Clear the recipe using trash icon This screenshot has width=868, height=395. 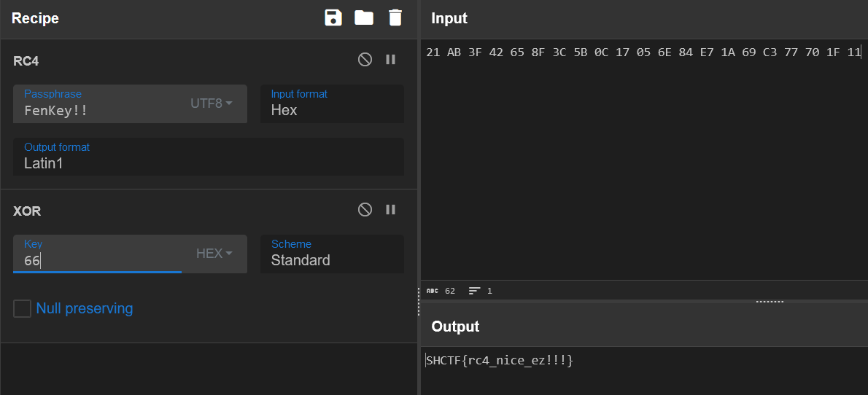click(395, 17)
